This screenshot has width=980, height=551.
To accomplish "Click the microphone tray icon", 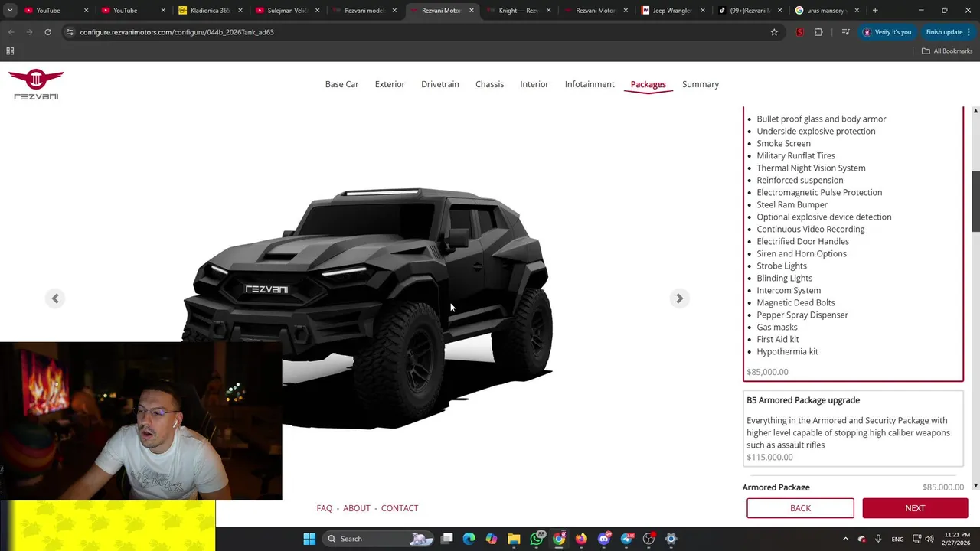I will tap(878, 539).
